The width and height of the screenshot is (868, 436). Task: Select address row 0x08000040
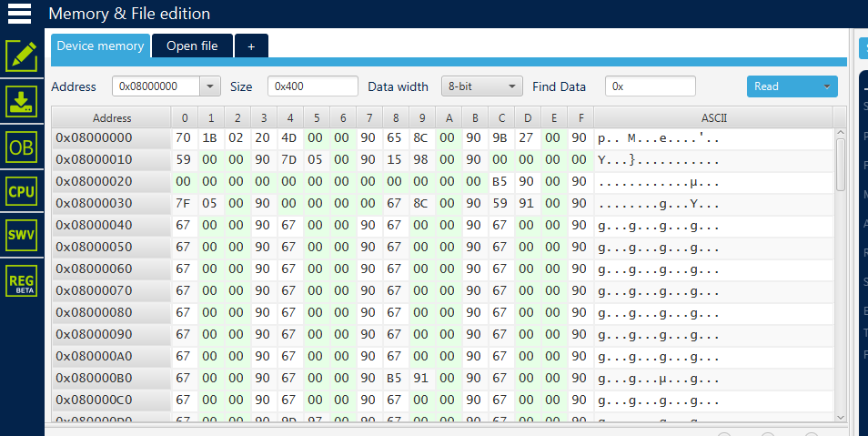pyautogui.click(x=112, y=226)
